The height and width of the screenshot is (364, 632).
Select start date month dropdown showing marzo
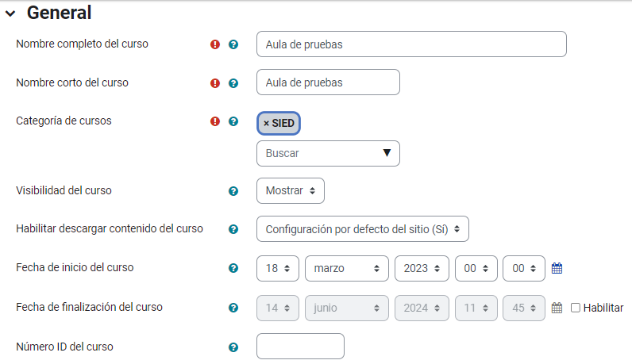347,268
